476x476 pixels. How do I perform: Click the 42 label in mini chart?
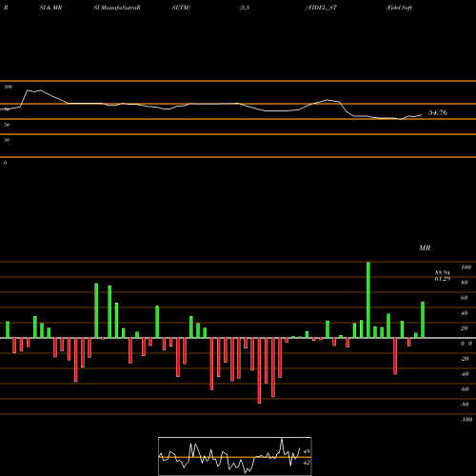click(307, 463)
